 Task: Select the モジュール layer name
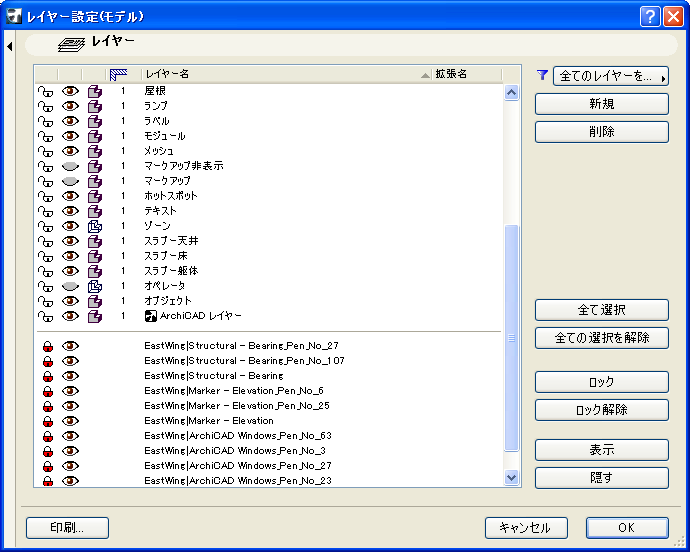click(165, 136)
